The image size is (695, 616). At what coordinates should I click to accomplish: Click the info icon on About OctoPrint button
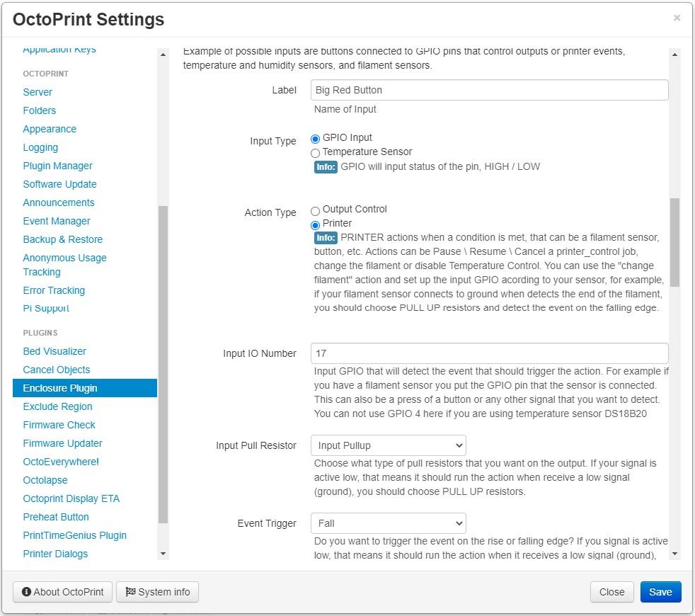tap(27, 592)
